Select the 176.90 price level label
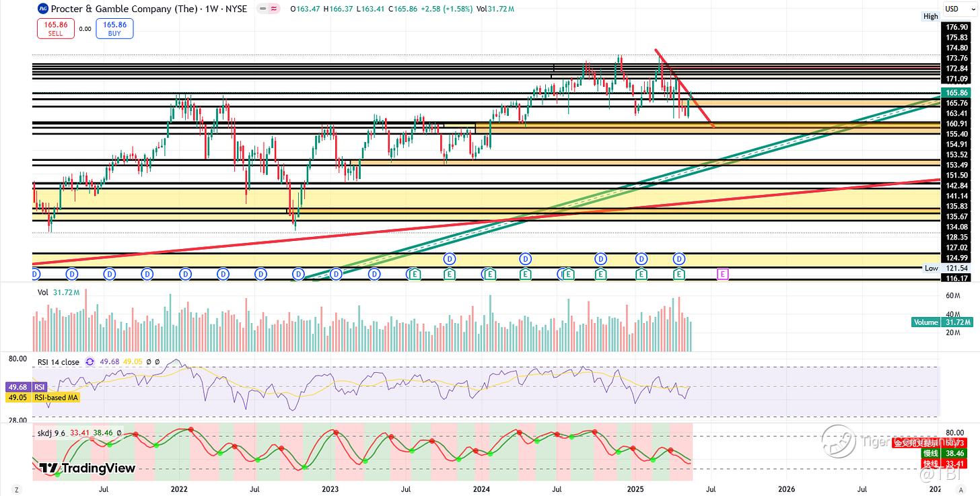The image size is (980, 496). point(956,27)
